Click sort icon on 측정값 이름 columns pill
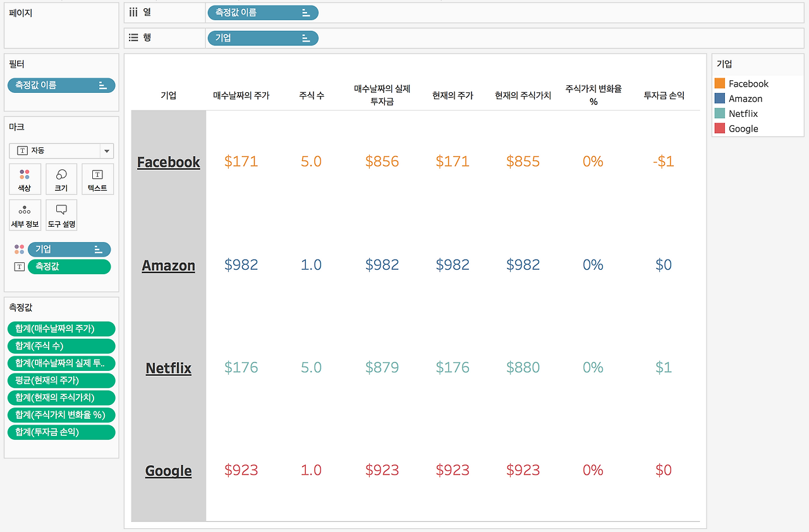Viewport: 809px width, 532px height. click(306, 13)
